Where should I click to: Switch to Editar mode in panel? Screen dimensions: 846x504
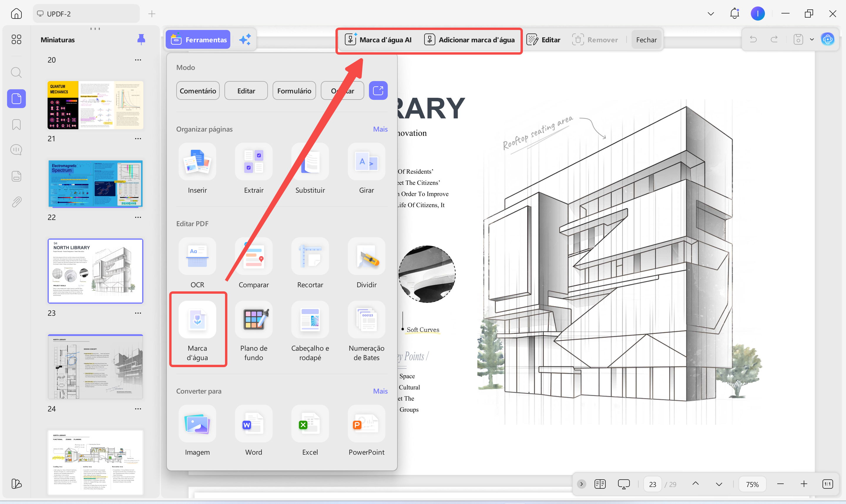246,91
